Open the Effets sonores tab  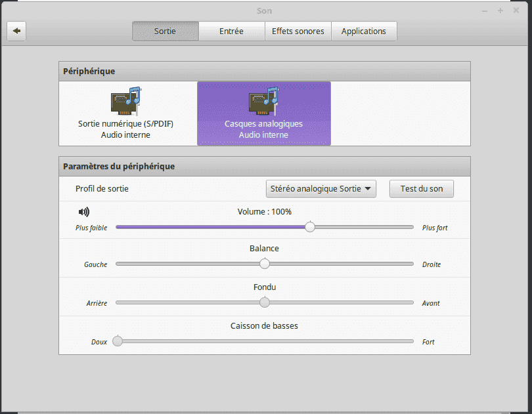(x=298, y=31)
